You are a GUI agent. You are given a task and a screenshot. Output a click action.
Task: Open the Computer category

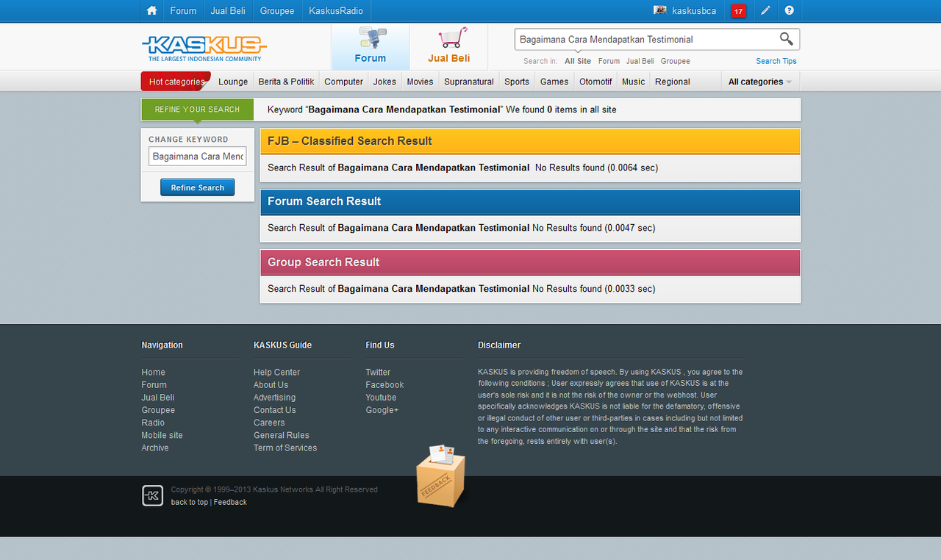point(343,82)
